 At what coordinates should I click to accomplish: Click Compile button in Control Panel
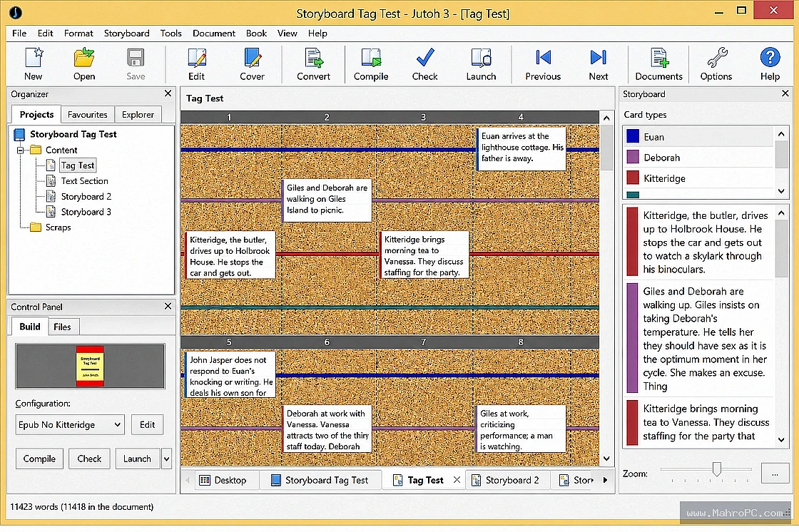(x=39, y=459)
